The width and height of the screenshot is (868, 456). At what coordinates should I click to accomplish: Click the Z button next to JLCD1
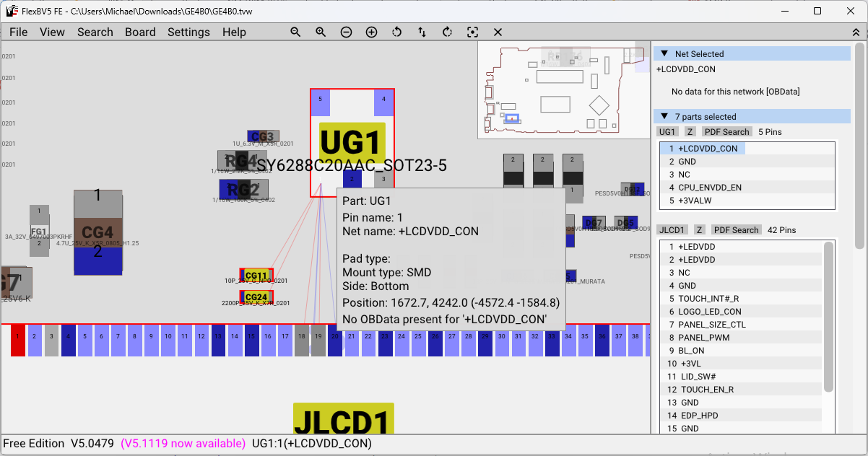(700, 230)
